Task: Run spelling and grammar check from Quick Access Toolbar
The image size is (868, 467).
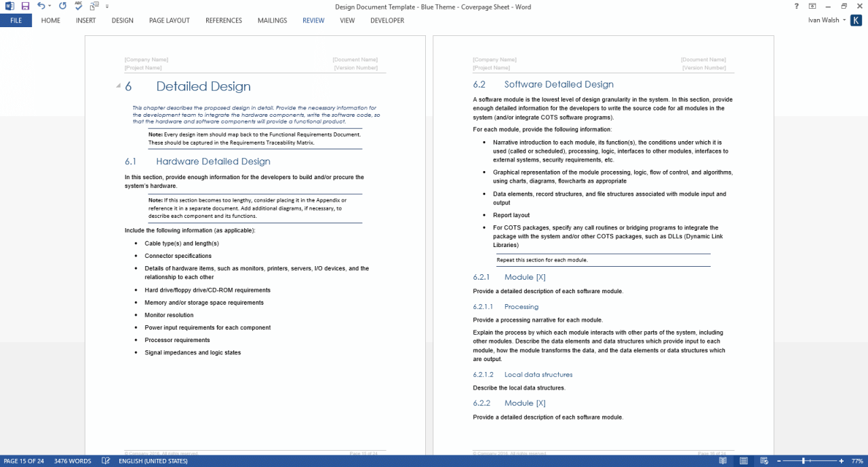Action: [x=77, y=5]
